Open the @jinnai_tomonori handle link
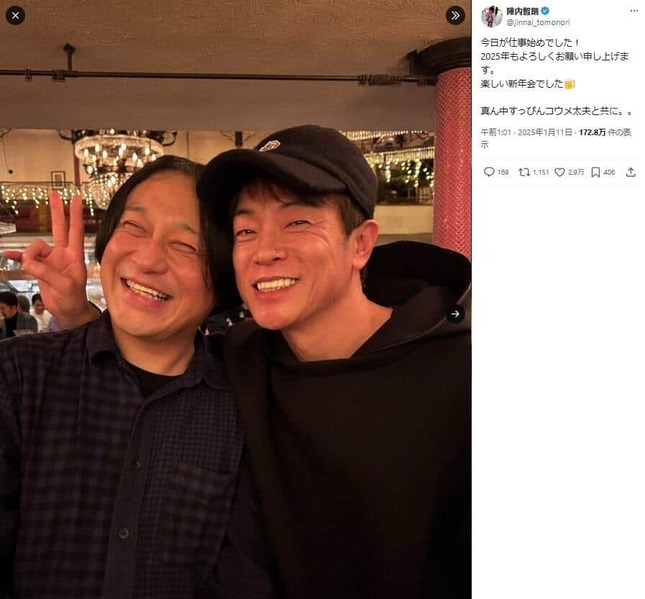 [538, 23]
